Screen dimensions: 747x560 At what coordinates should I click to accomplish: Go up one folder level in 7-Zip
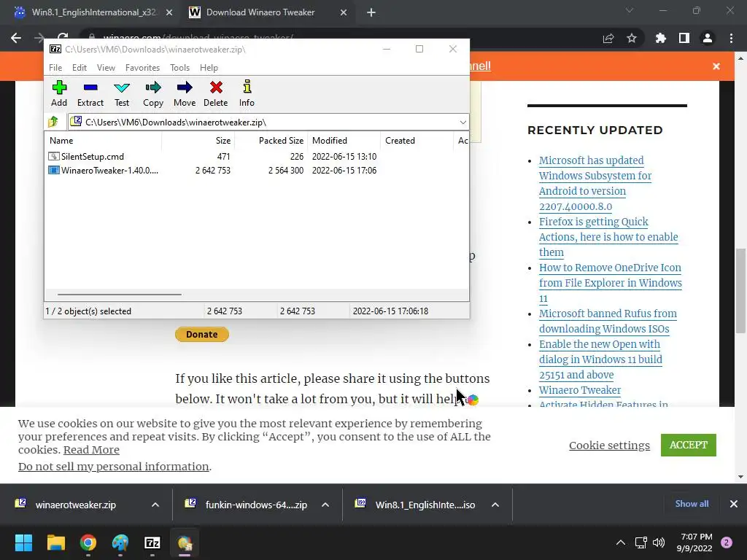pyautogui.click(x=53, y=122)
